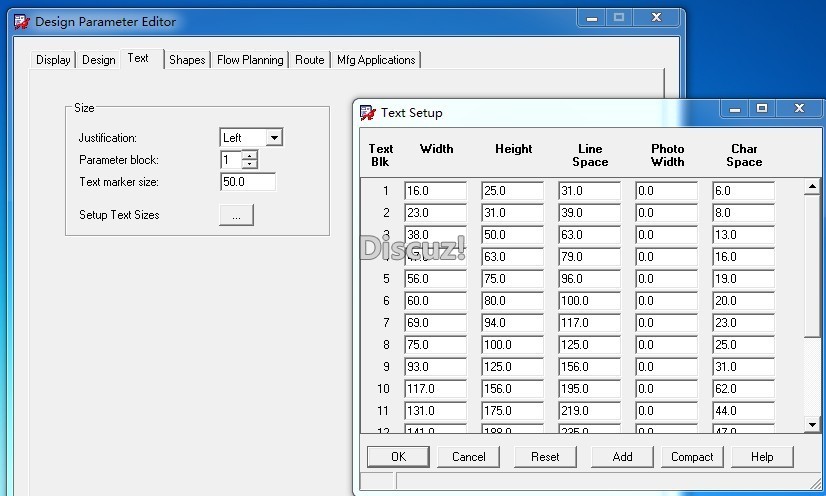Viewport: 826px width, 496px height.
Task: Decrease Parameter block with down arrow
Action: click(250, 164)
